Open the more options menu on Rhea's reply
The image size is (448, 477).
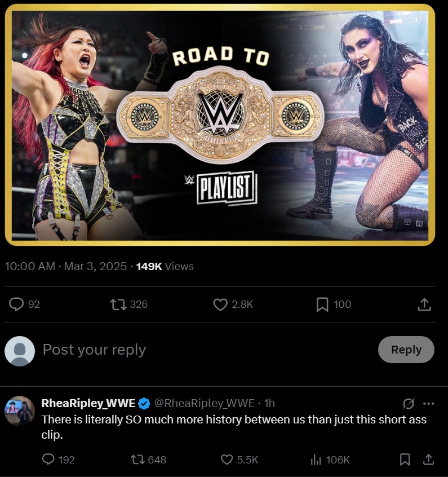point(428,404)
